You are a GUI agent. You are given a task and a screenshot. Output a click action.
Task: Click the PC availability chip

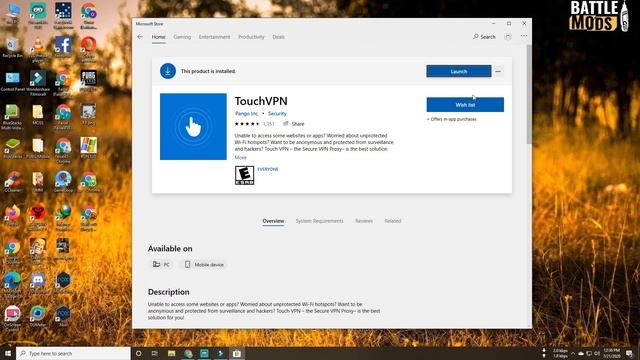161,264
